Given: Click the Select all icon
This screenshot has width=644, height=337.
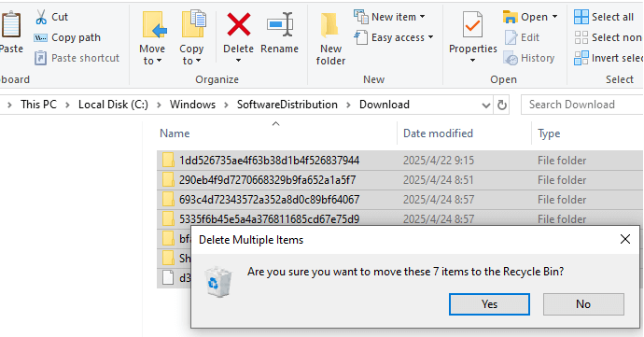Looking at the screenshot, I should click(581, 17).
